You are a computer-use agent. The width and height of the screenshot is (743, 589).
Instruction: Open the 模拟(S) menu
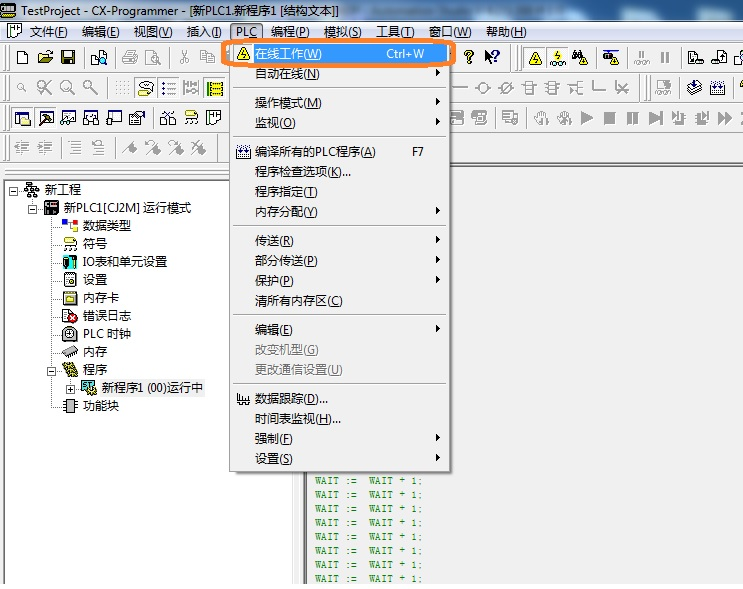pyautogui.click(x=342, y=32)
